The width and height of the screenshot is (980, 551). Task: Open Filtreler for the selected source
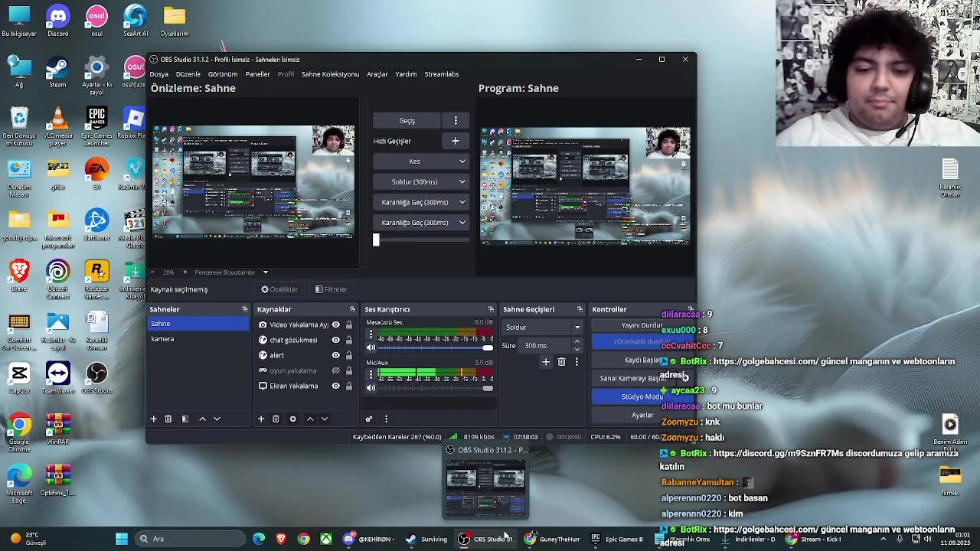point(332,289)
